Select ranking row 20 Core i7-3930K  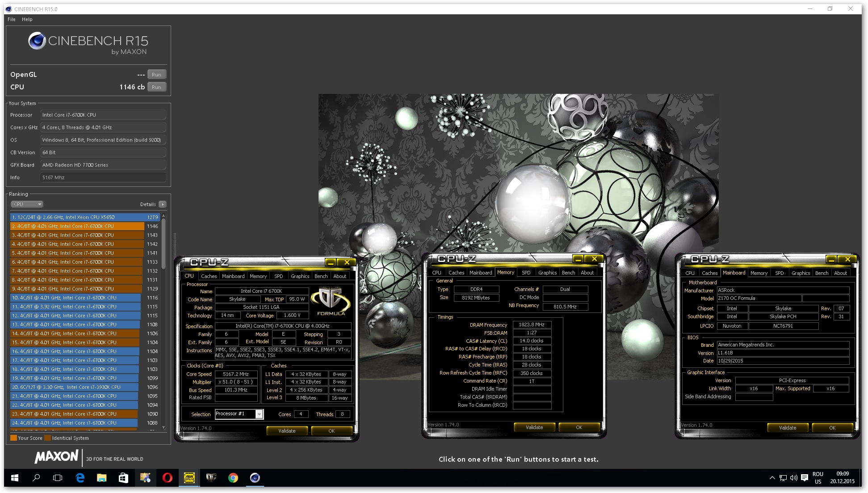click(84, 387)
